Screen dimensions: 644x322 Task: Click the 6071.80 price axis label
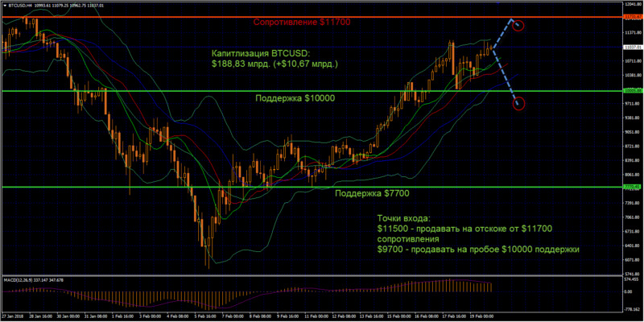tap(633, 260)
